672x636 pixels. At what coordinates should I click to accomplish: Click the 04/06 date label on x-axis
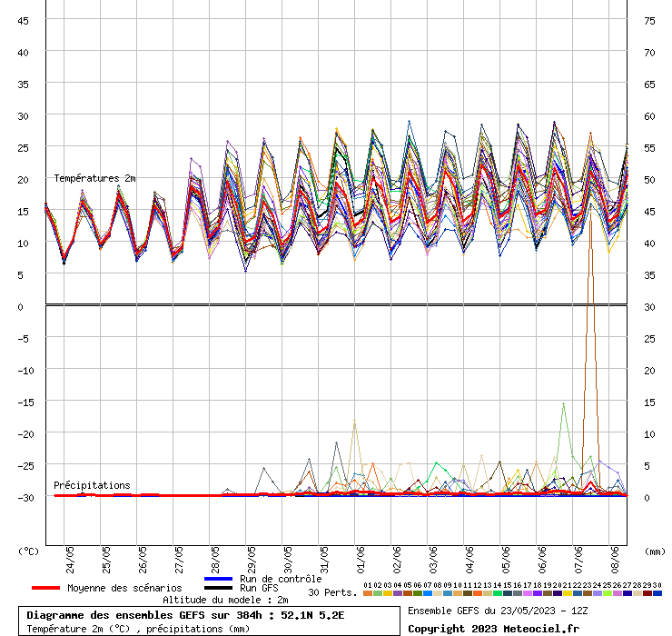pos(469,560)
